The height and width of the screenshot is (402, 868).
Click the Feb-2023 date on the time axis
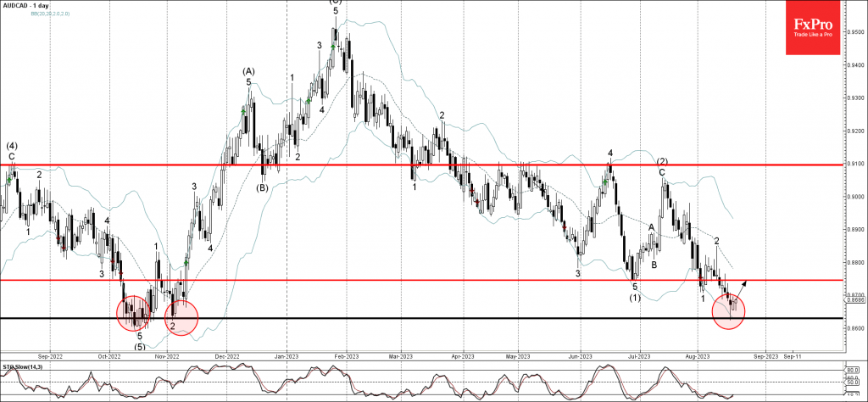click(x=345, y=357)
